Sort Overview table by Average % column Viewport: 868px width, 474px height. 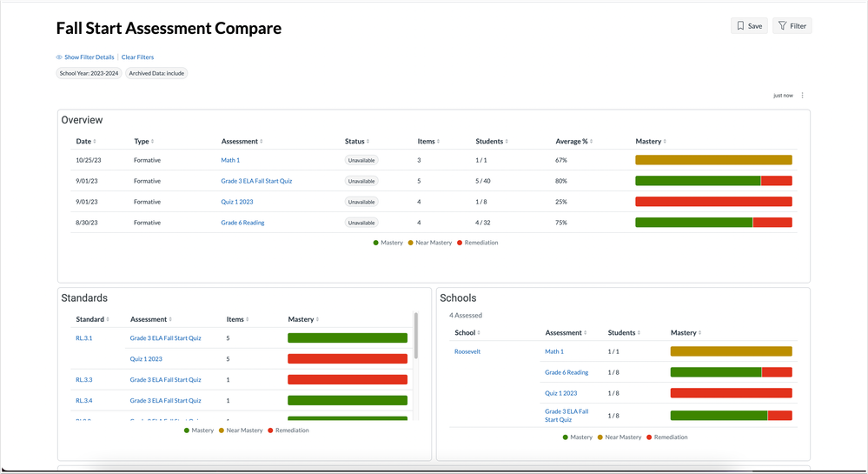(x=573, y=141)
